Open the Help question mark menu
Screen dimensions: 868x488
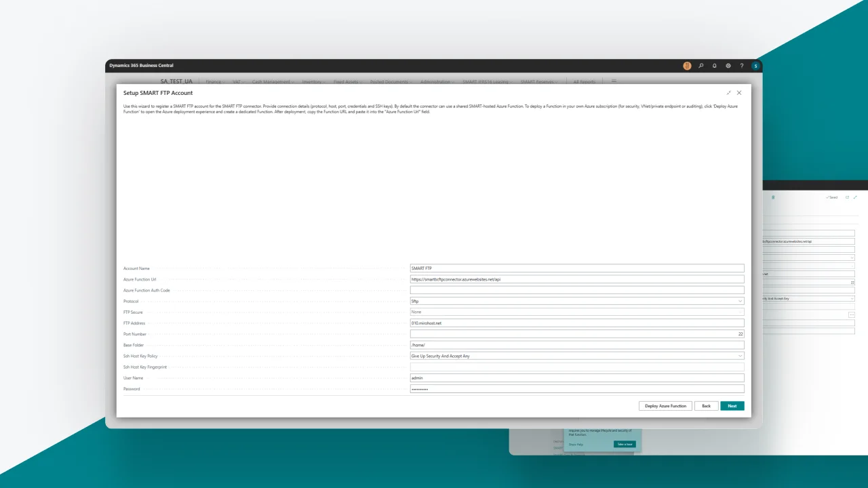click(741, 66)
